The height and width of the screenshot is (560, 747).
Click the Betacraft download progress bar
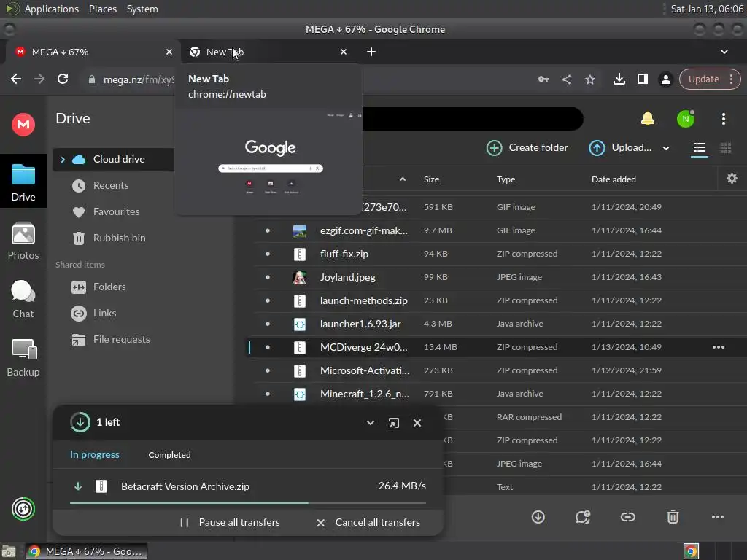point(248,503)
